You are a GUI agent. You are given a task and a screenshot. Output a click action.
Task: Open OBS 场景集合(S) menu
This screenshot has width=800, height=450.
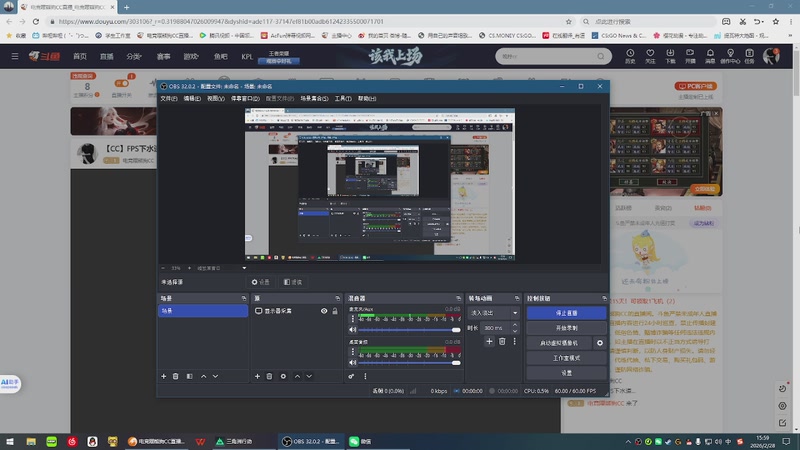314,98
